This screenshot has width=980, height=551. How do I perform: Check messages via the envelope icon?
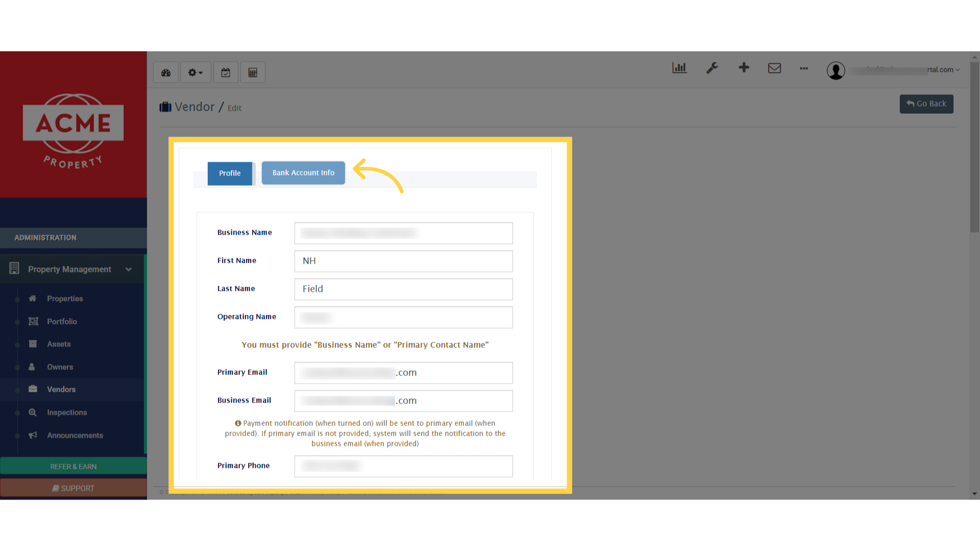click(774, 68)
